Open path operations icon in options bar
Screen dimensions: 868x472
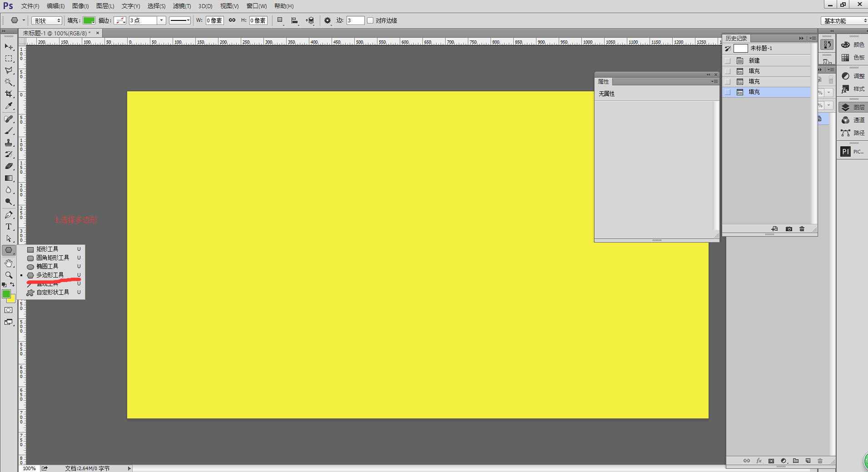280,20
